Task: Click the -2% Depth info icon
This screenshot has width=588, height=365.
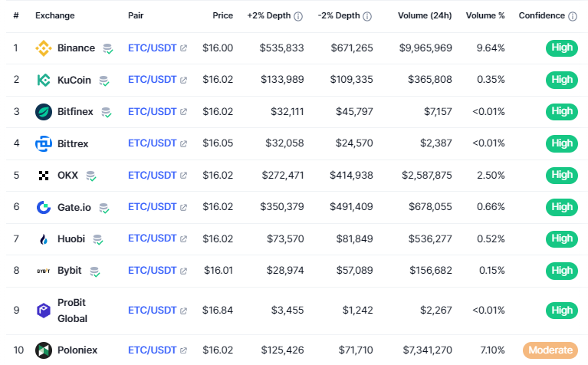Action: (367, 16)
